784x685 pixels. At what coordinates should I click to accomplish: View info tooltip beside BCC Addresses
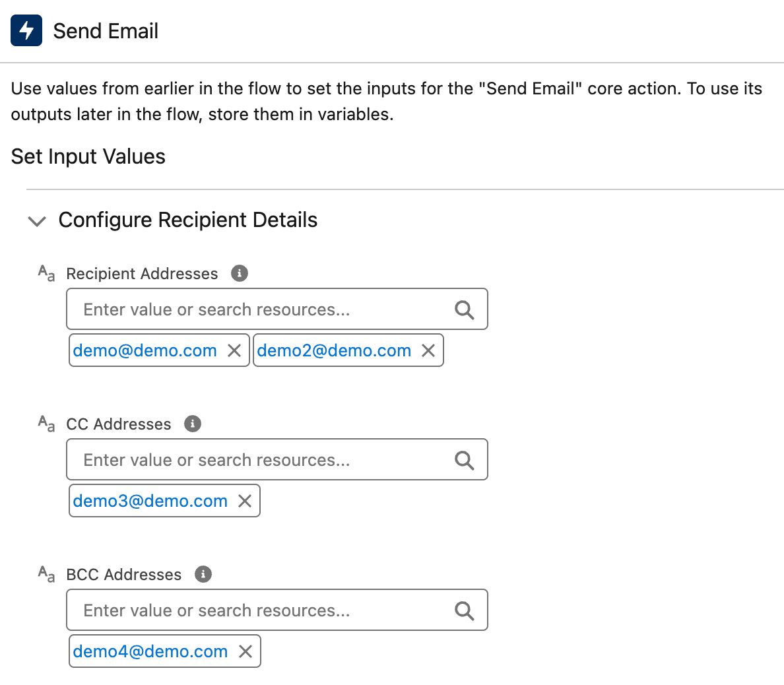coord(203,574)
